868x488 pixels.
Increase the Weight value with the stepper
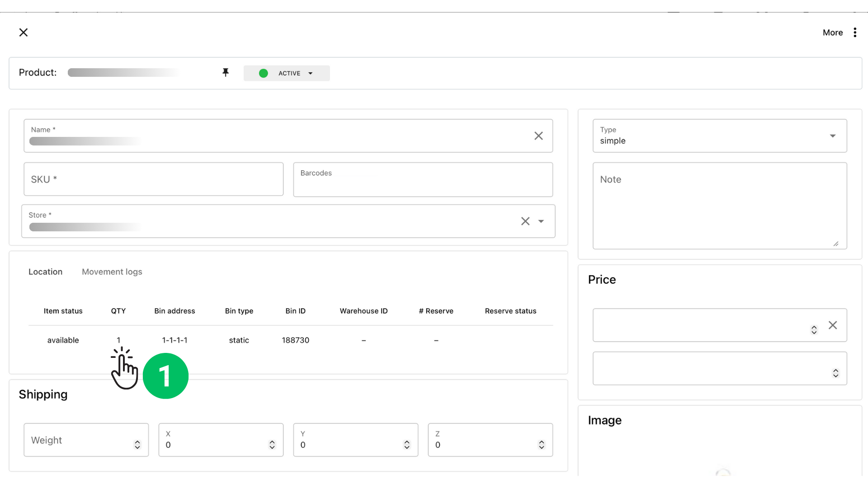137,440
